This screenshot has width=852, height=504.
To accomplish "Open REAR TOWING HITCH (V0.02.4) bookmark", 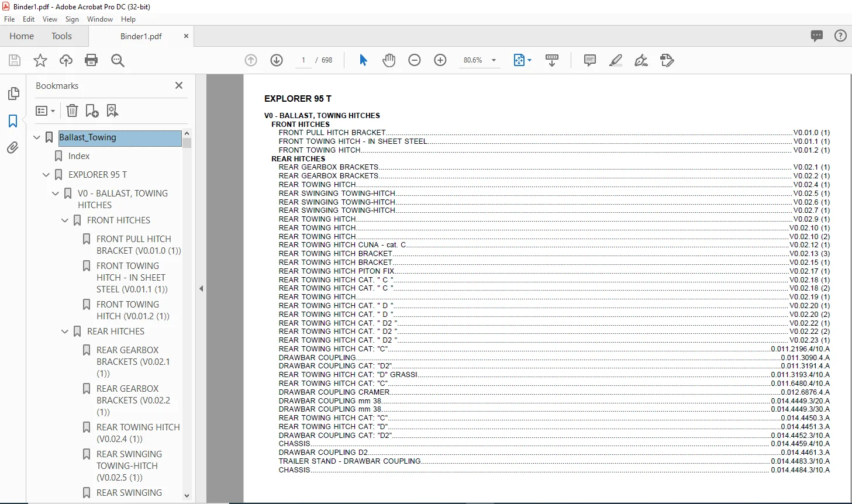I will pyautogui.click(x=138, y=433).
